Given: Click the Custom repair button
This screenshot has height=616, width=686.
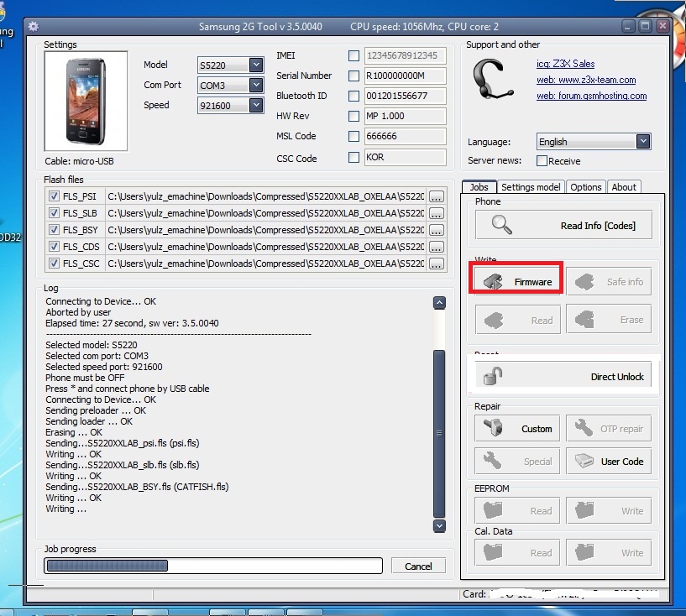Looking at the screenshot, I should [x=517, y=428].
